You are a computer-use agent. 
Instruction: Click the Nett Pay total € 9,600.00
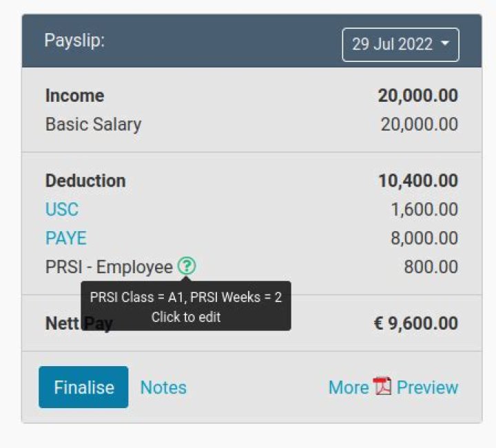415,323
